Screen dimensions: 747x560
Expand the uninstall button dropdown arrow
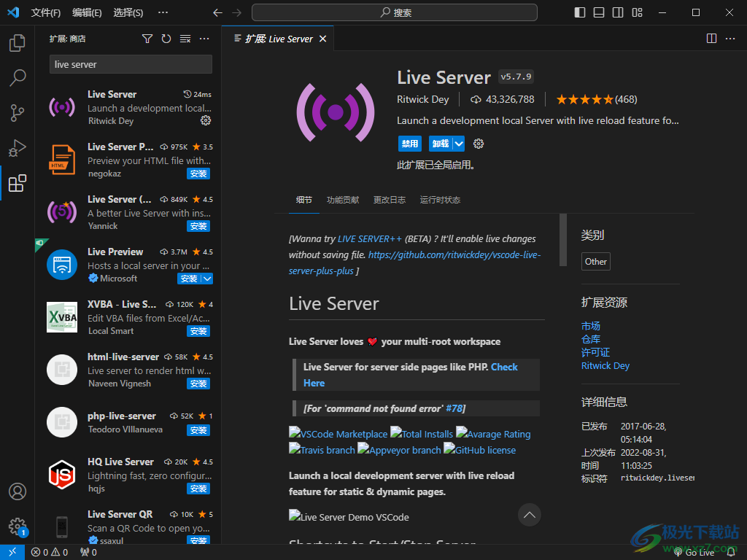[x=458, y=144]
